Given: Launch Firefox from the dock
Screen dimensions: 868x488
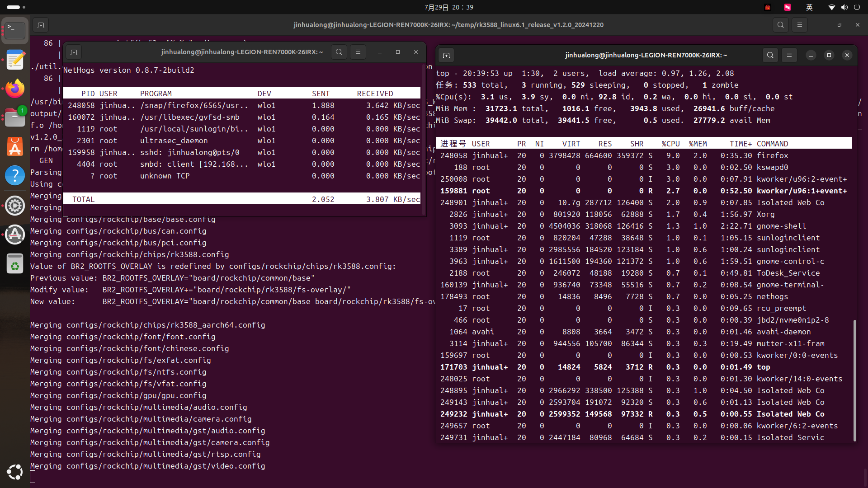Looking at the screenshot, I should tap(15, 89).
